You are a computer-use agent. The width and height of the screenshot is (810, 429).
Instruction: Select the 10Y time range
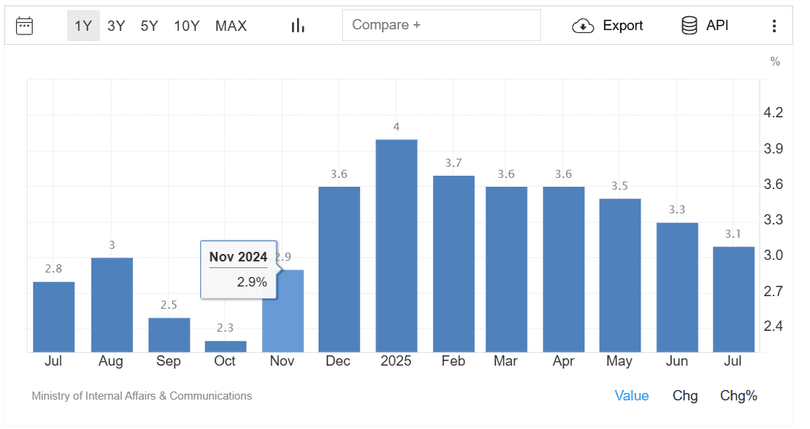point(187,26)
